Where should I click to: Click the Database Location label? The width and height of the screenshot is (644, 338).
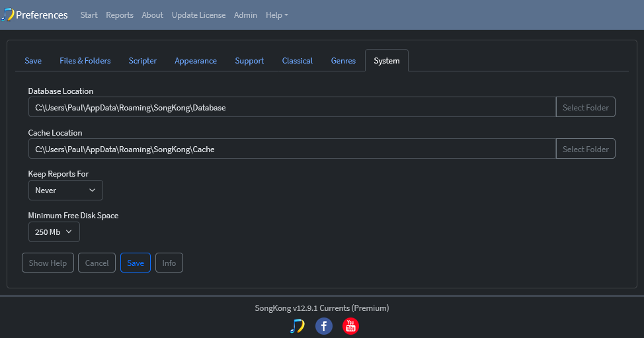tap(60, 91)
